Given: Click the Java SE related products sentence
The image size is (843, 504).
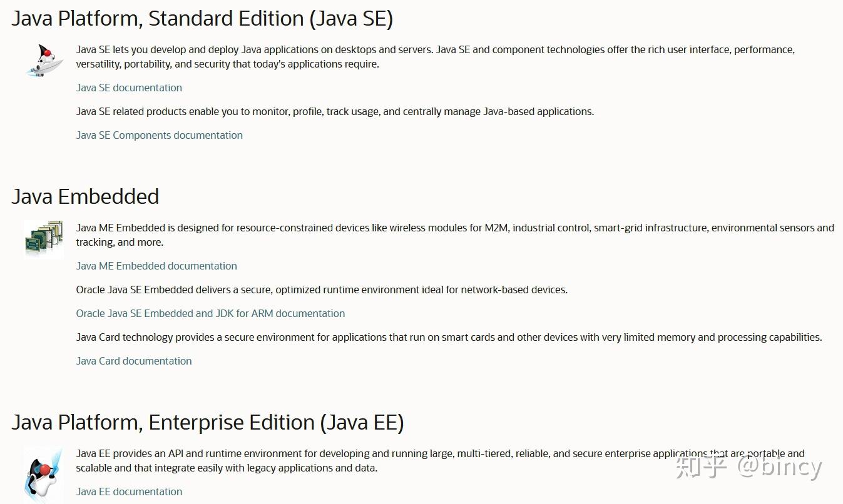Looking at the screenshot, I should [335, 111].
